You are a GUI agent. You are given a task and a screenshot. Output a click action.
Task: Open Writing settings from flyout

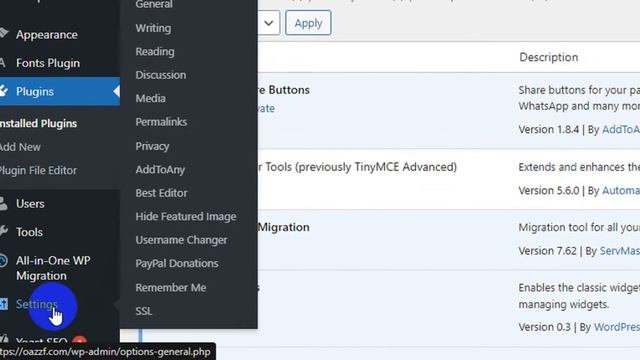153,28
